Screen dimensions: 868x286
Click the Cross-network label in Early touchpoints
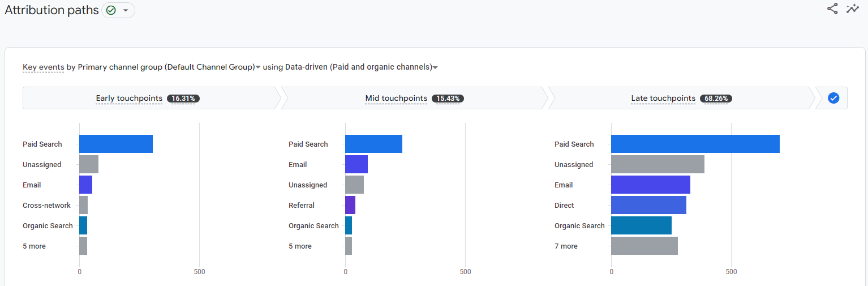click(x=46, y=206)
